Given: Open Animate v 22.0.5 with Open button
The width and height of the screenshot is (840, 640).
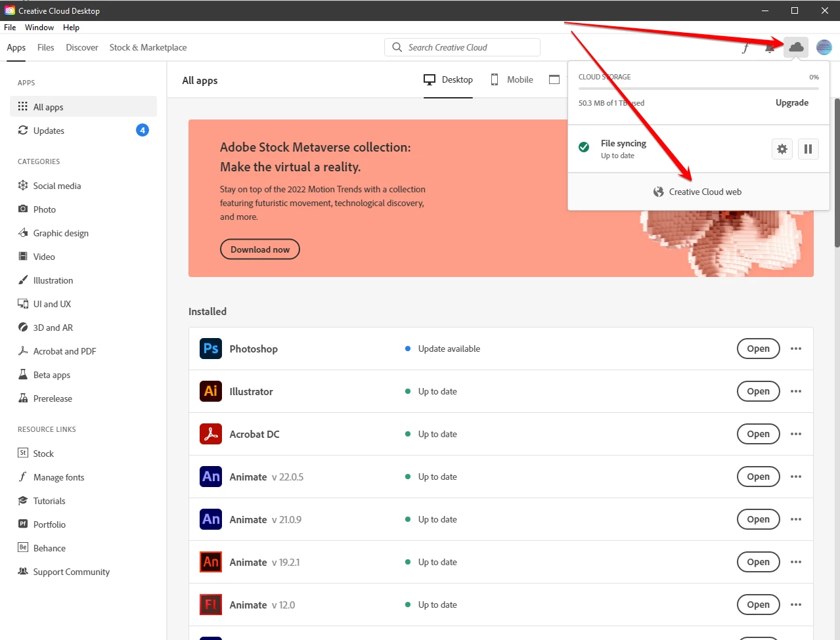Looking at the screenshot, I should pyautogui.click(x=759, y=477).
